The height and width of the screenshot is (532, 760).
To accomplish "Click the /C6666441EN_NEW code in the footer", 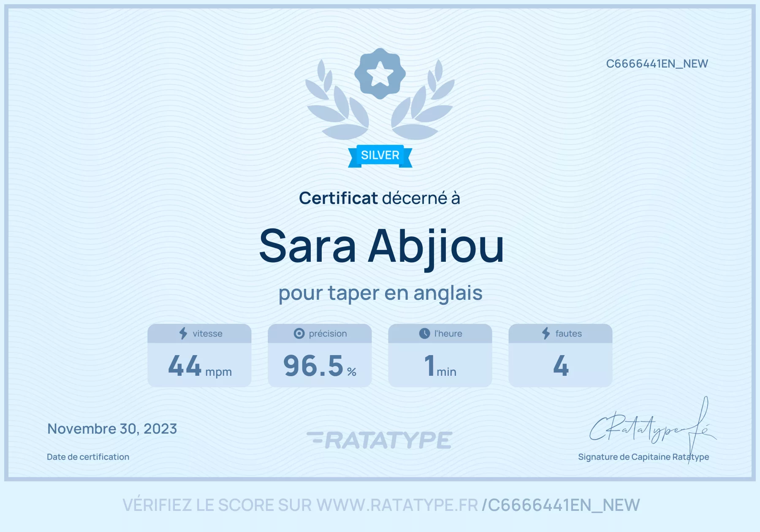I will pos(561,505).
